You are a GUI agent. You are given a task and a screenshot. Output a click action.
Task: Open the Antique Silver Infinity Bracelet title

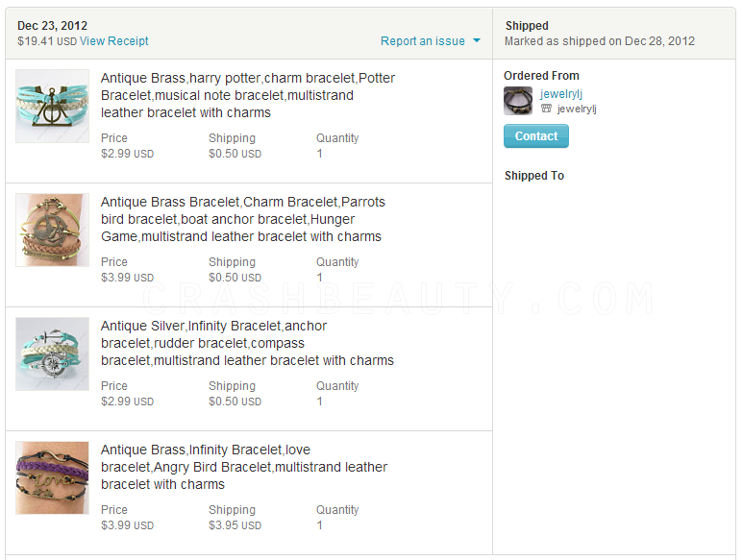(247, 343)
